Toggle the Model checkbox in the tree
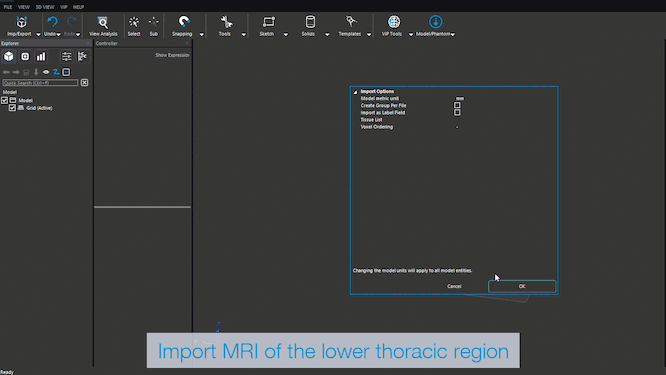This screenshot has height=375, width=666. (4, 100)
